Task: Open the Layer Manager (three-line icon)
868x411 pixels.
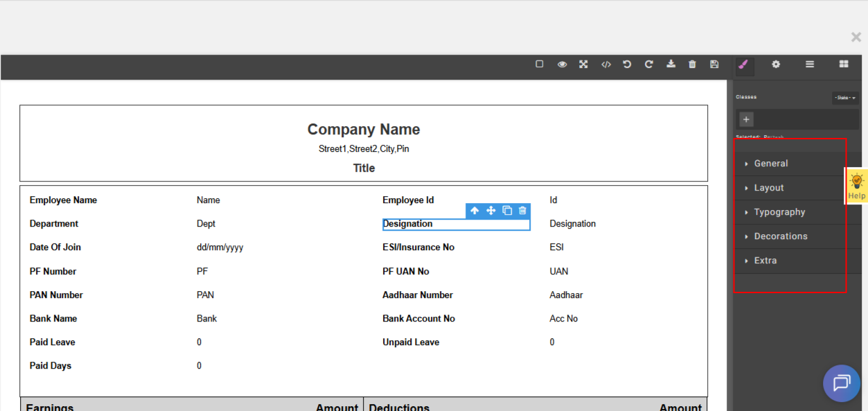Action: coord(809,64)
